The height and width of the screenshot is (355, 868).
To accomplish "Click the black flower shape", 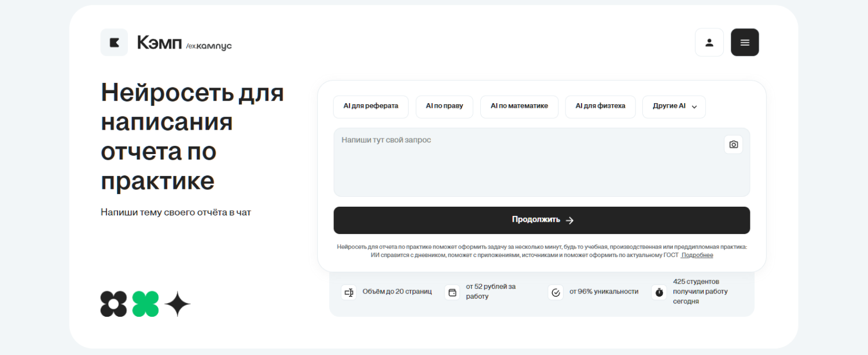I will point(113,304).
